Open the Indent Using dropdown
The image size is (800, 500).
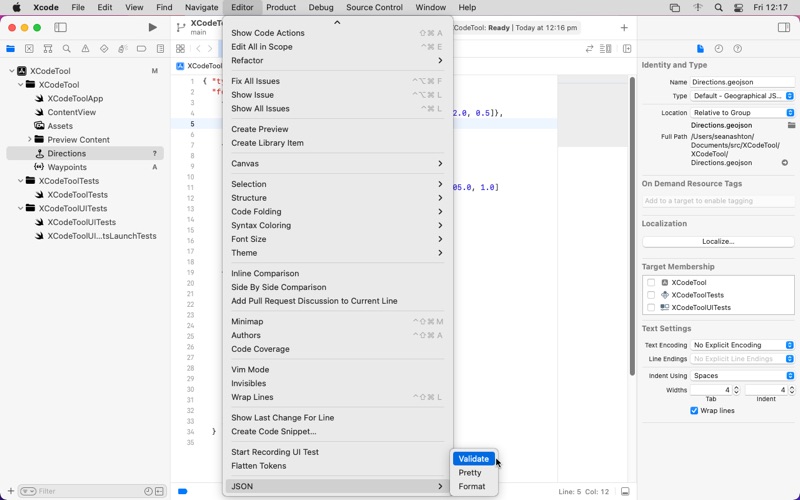[x=742, y=376]
